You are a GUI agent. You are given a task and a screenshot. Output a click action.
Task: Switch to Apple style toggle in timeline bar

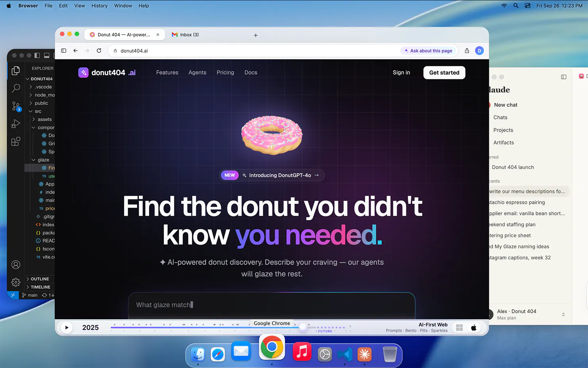coord(474,328)
